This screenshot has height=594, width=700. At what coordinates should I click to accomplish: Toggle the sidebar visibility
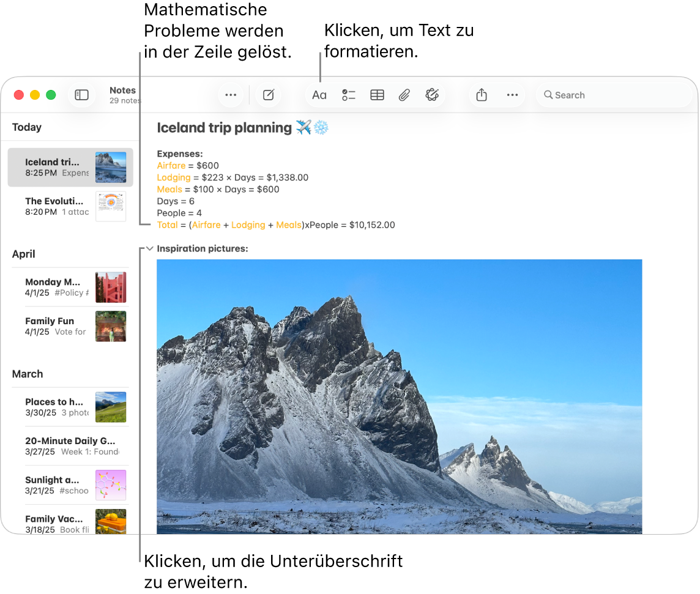[81, 95]
